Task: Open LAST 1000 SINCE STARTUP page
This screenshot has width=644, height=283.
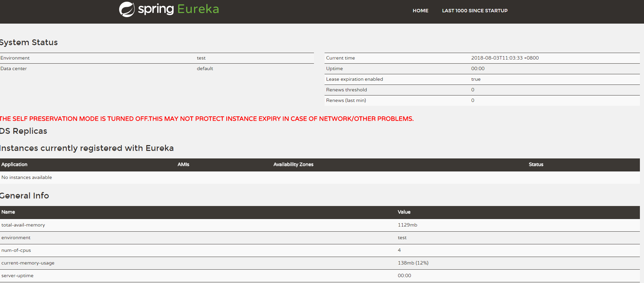Action: 475,11
